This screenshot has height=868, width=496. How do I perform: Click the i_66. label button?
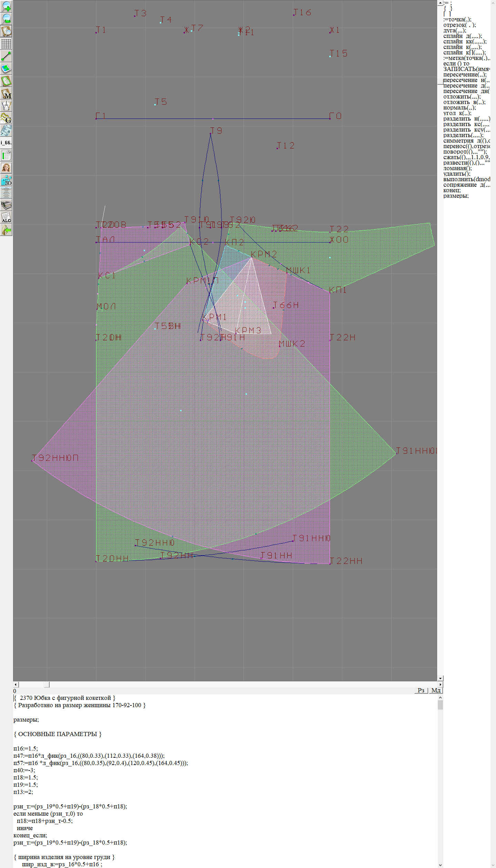click(6, 143)
